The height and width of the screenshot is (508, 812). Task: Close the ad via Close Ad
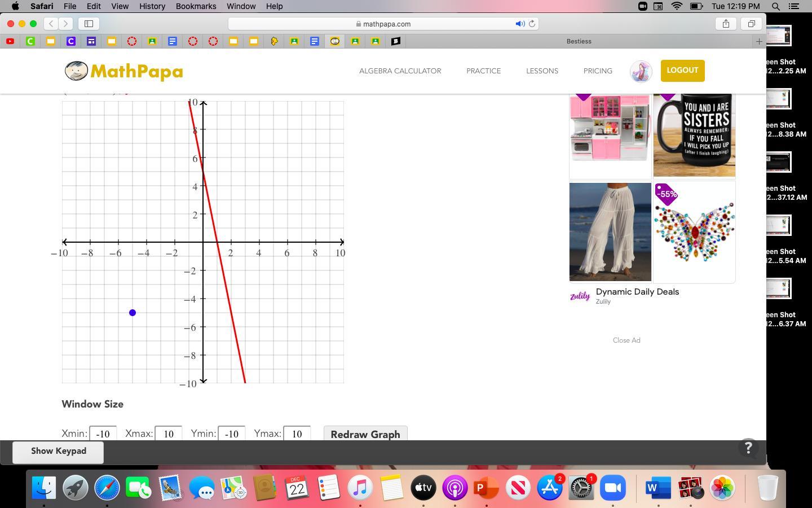[x=626, y=340]
